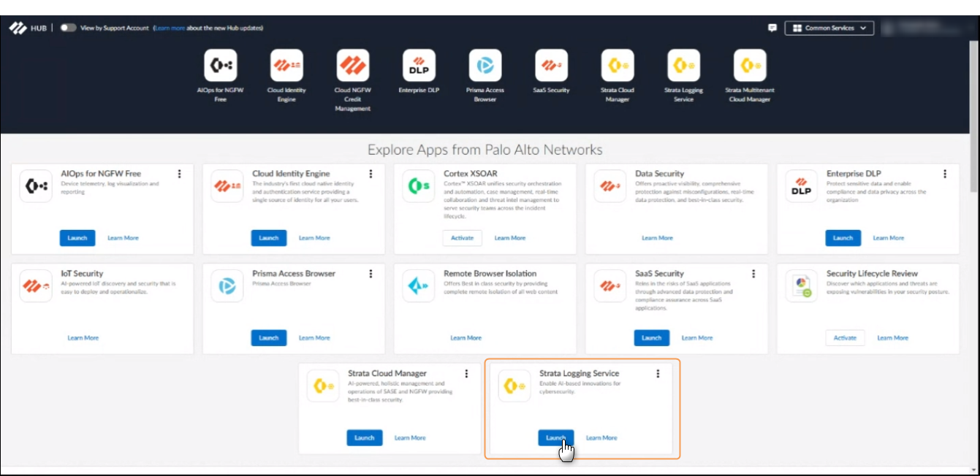
Task: Expand the Common Services dropdown
Action: [829, 28]
